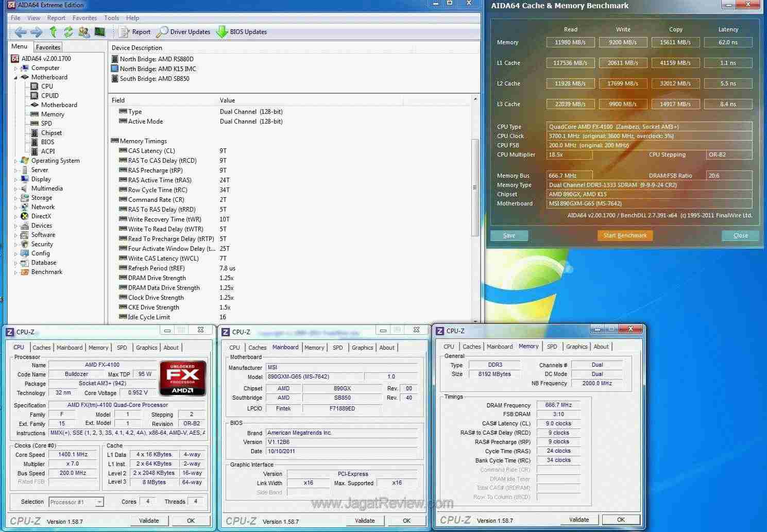767x532 pixels.
Task: Open the Tools menu in AIDA64
Action: click(x=112, y=18)
